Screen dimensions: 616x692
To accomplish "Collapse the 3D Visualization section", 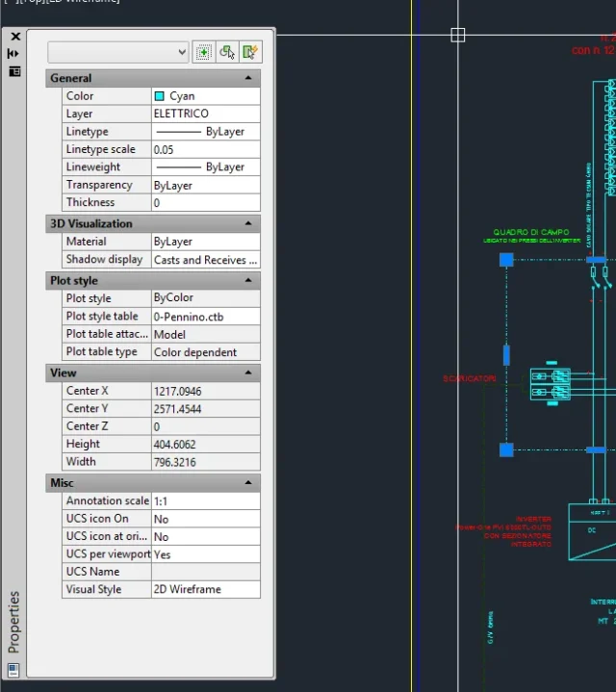I will coord(248,223).
